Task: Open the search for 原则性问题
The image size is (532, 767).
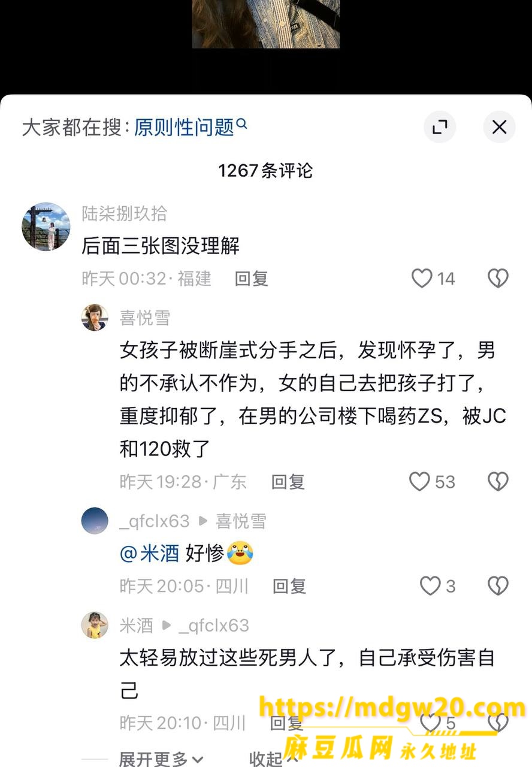Action: click(x=190, y=127)
